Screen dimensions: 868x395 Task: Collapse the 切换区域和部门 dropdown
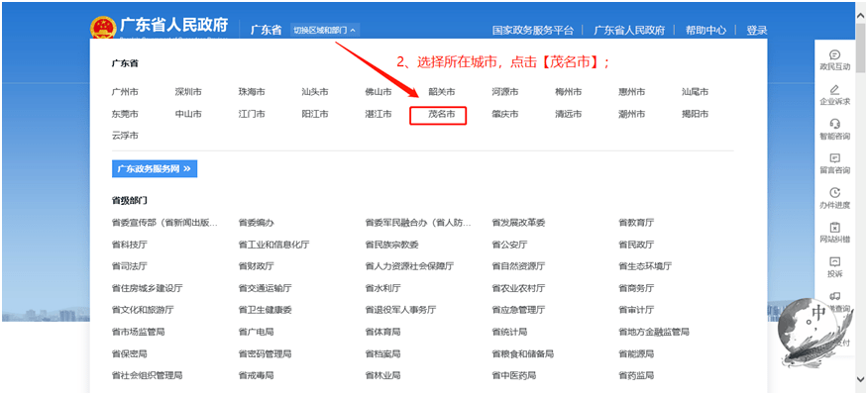tap(325, 30)
